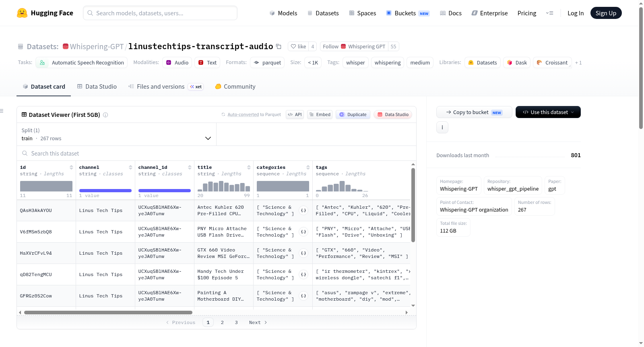Viewport: 644px width, 347px height.
Task: Open the Enterprise menu item
Action: 489,13
